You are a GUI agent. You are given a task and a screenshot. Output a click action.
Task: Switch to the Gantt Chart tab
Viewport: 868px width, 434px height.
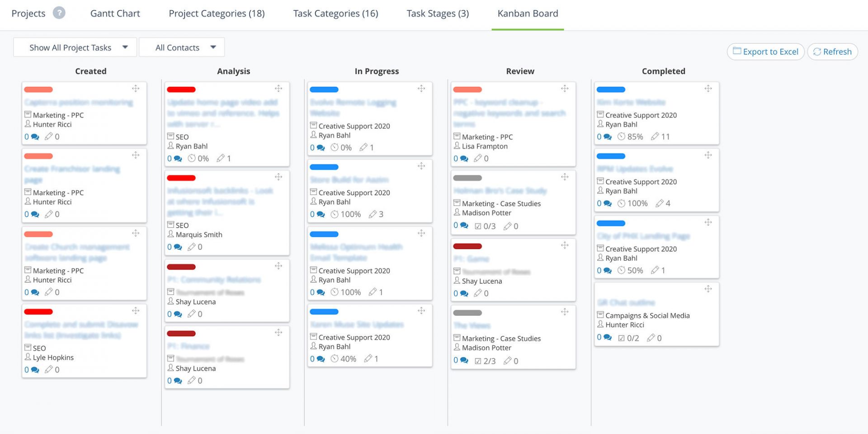(115, 14)
